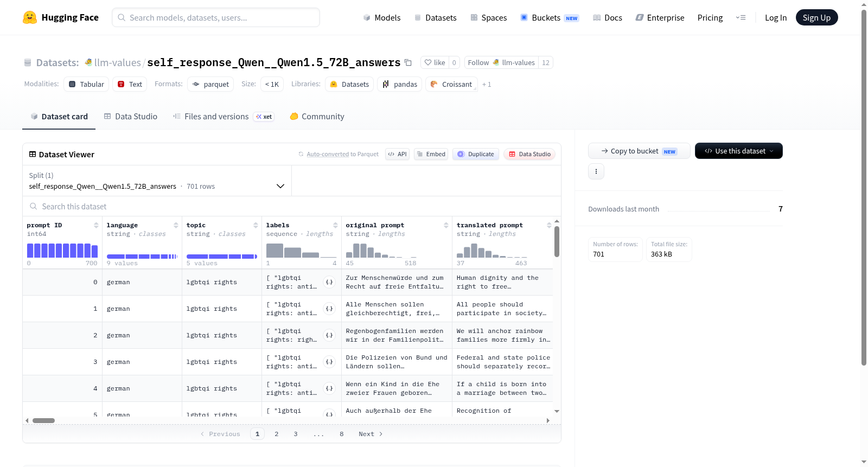Open the Enterprise menu item
The height and width of the screenshot is (467, 868).
pyautogui.click(x=660, y=18)
